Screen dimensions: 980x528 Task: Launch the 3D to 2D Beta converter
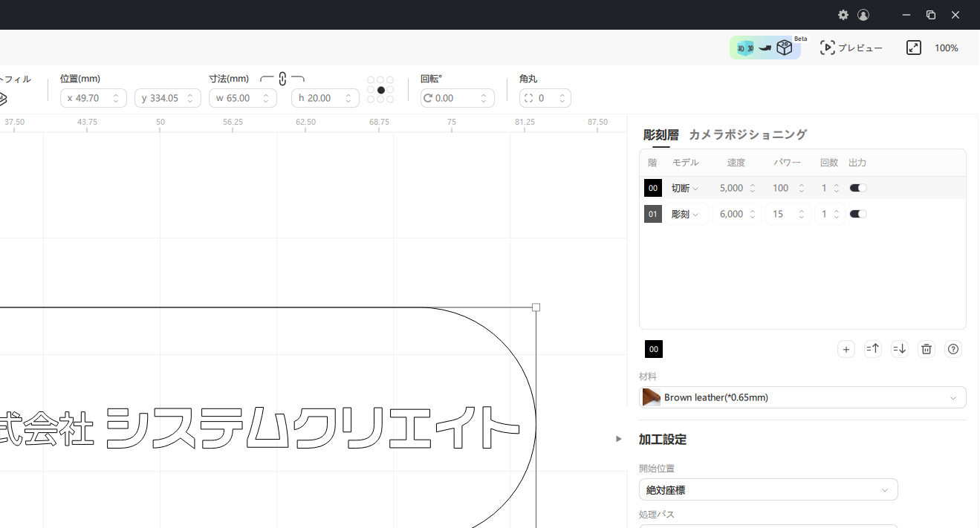click(x=765, y=48)
